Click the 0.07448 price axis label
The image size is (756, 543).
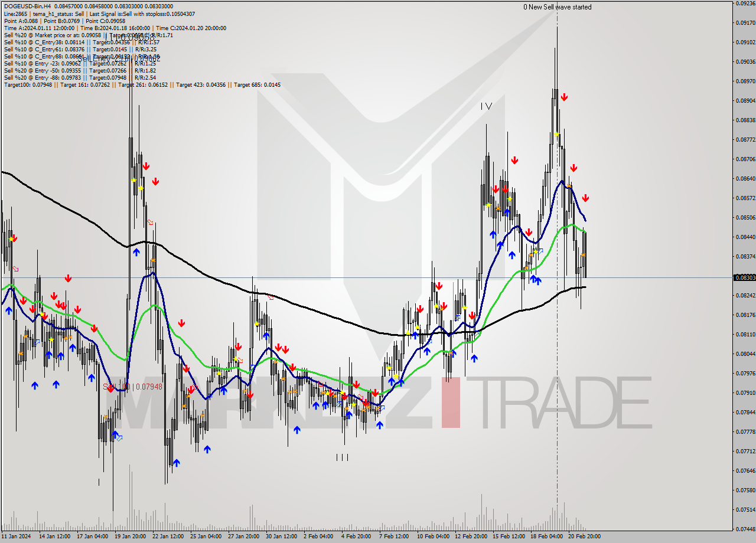point(746,529)
